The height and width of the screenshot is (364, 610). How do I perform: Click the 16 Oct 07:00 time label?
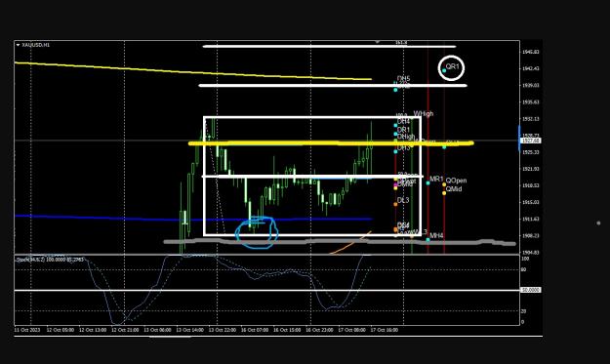coord(255,330)
